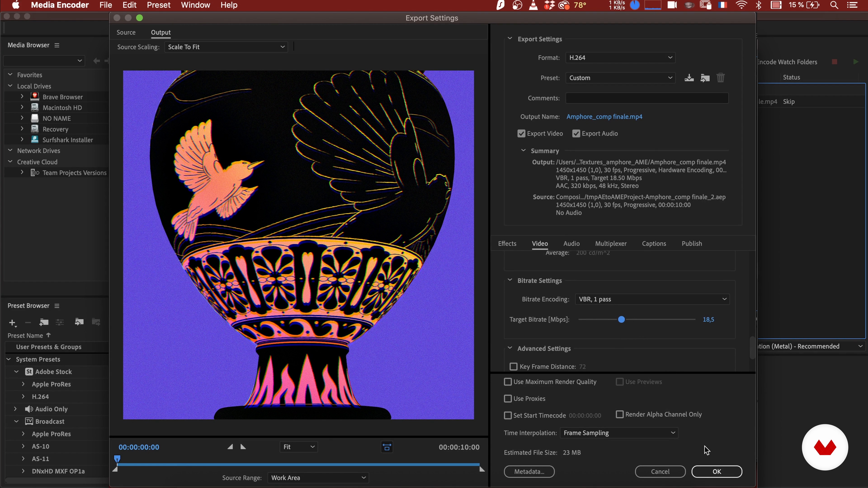Click the green Start Queue play button

(856, 62)
